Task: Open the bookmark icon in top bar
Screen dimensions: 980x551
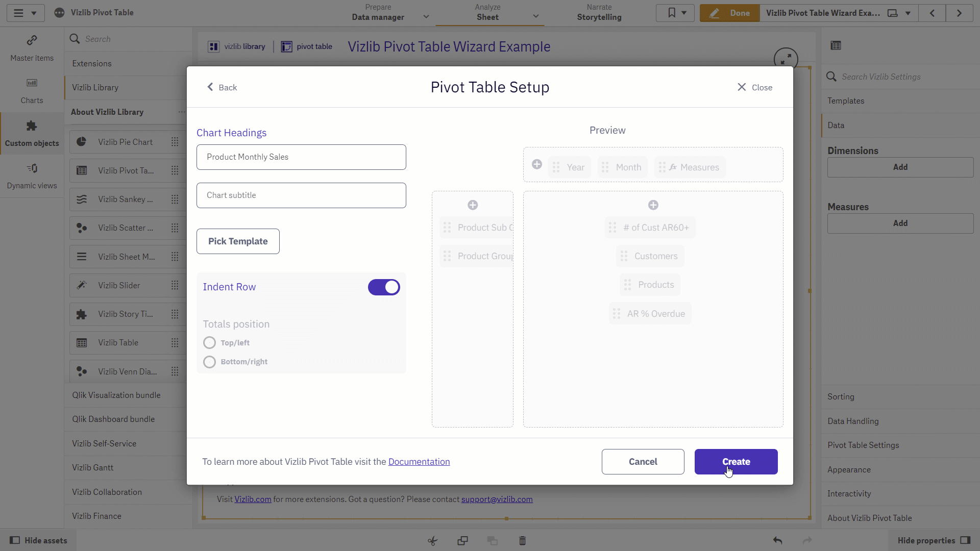Action: (x=672, y=13)
